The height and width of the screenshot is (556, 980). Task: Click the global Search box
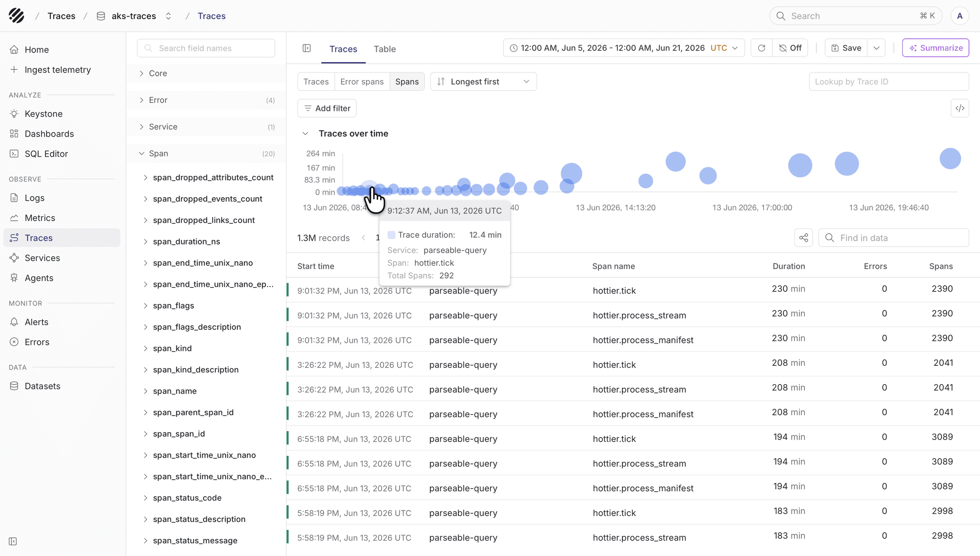pyautogui.click(x=855, y=16)
